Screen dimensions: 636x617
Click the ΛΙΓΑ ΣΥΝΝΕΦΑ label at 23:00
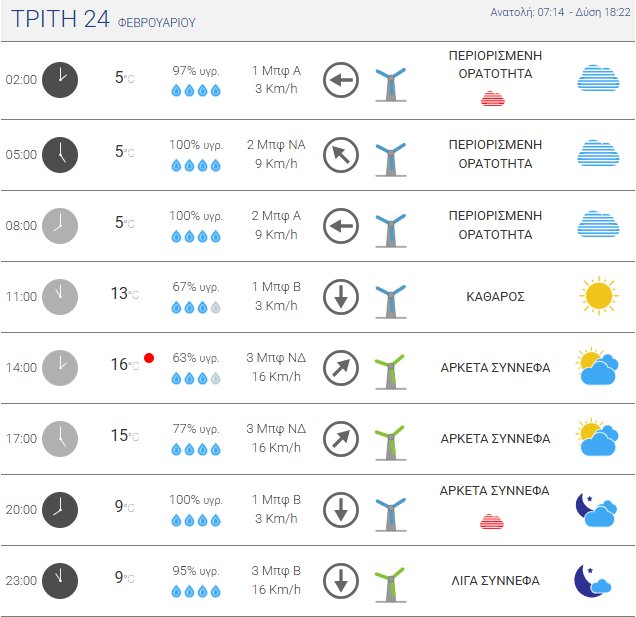(x=495, y=580)
